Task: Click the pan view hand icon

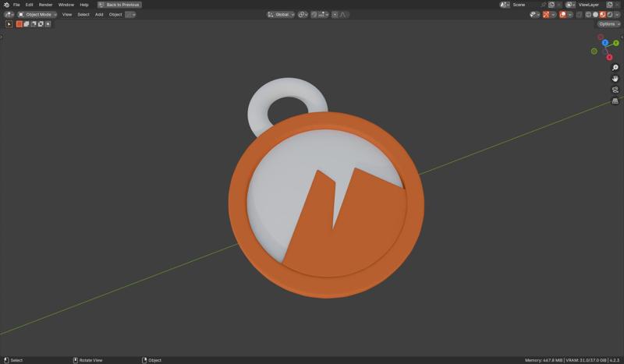Action: point(615,79)
